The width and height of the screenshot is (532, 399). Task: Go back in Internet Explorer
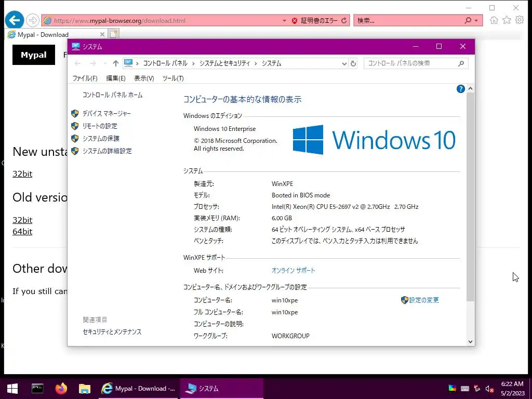click(x=14, y=20)
